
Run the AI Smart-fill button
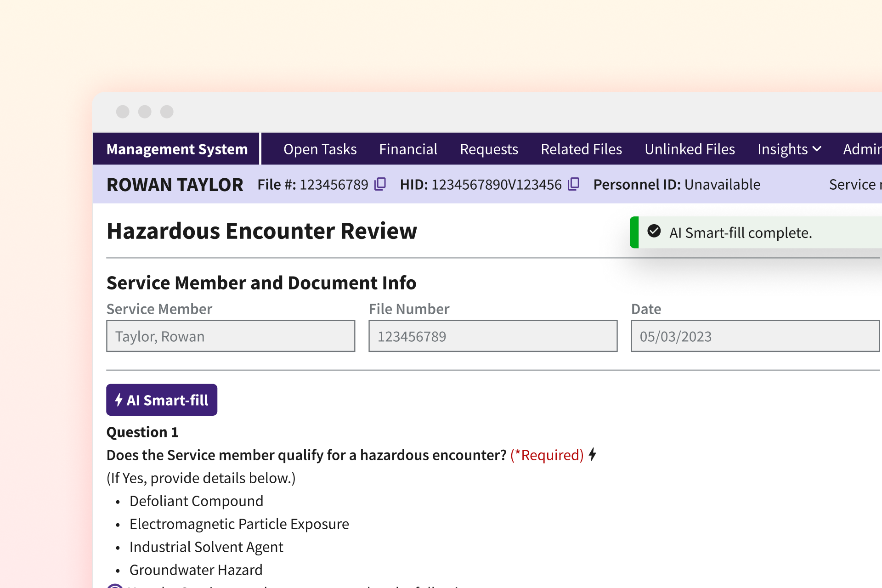point(162,400)
